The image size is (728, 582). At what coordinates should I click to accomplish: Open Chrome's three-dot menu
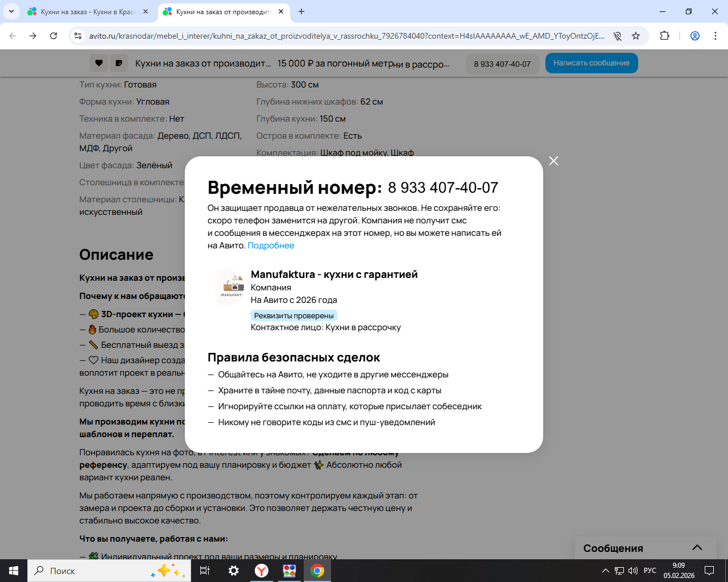point(715,36)
